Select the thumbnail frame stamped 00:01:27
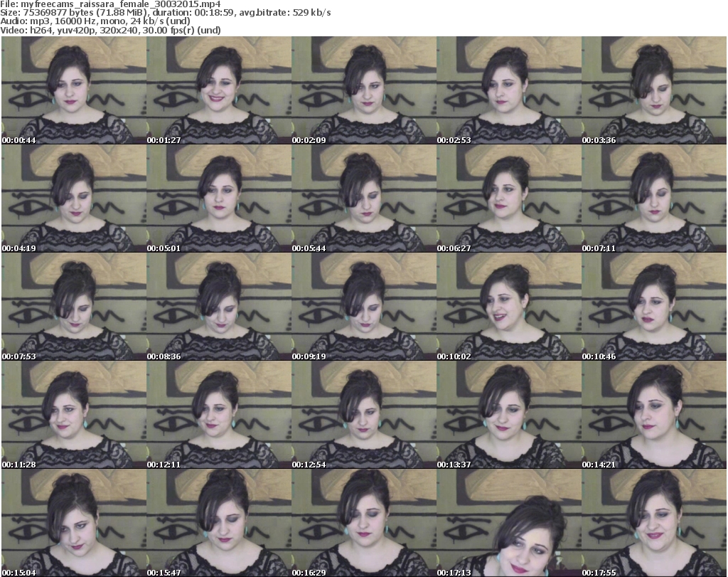728x577 pixels. click(x=219, y=90)
